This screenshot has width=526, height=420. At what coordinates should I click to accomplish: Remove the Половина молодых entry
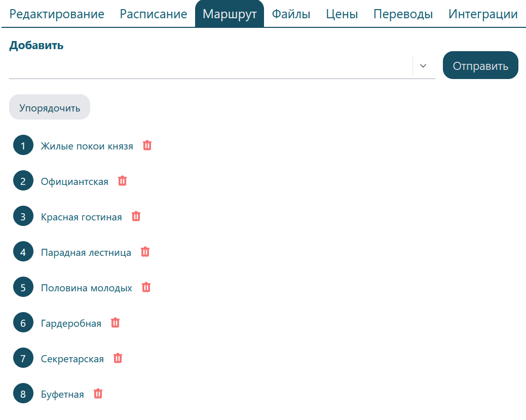tap(146, 287)
